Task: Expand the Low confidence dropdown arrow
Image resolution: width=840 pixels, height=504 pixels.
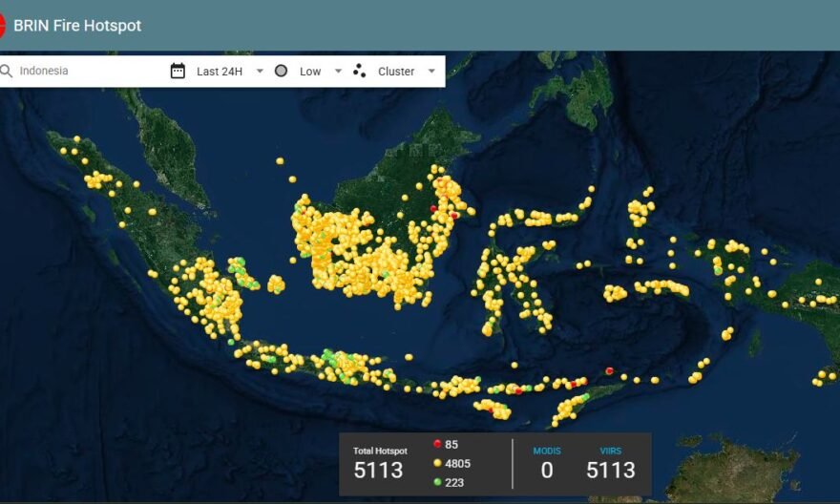Action: [x=338, y=71]
